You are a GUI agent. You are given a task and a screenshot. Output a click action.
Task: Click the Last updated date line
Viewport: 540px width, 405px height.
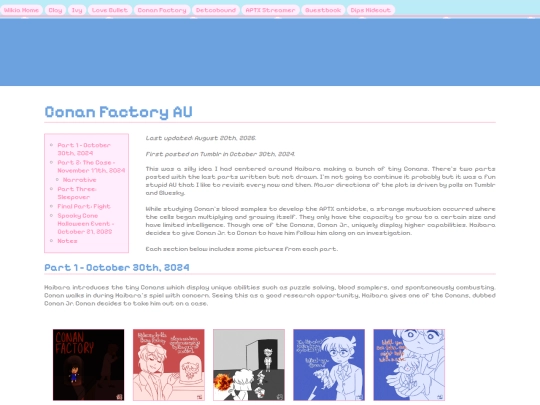coord(201,138)
